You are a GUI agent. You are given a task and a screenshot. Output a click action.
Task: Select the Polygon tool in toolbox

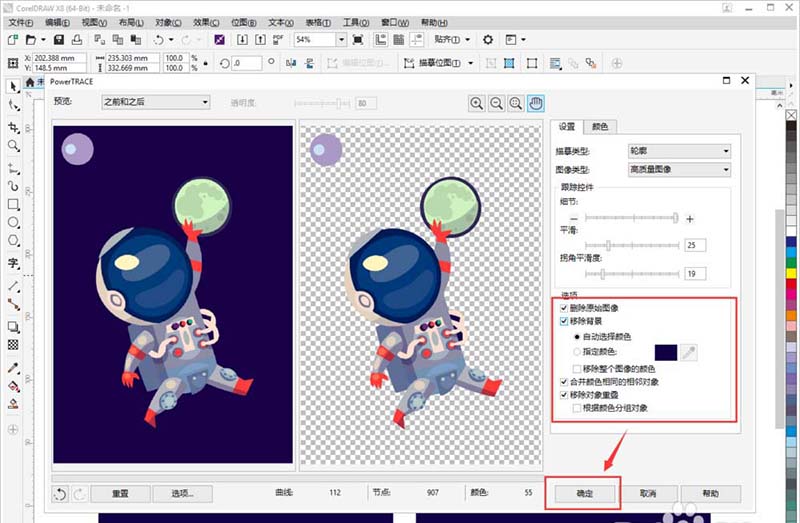point(13,241)
